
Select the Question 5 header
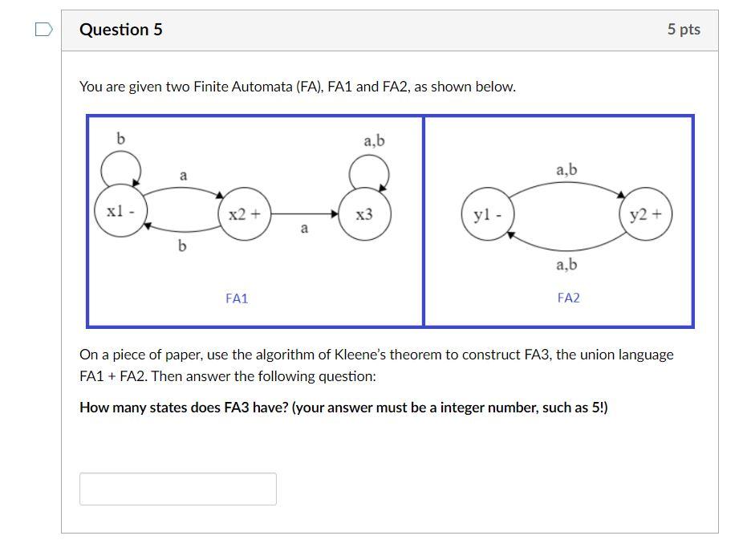[121, 29]
